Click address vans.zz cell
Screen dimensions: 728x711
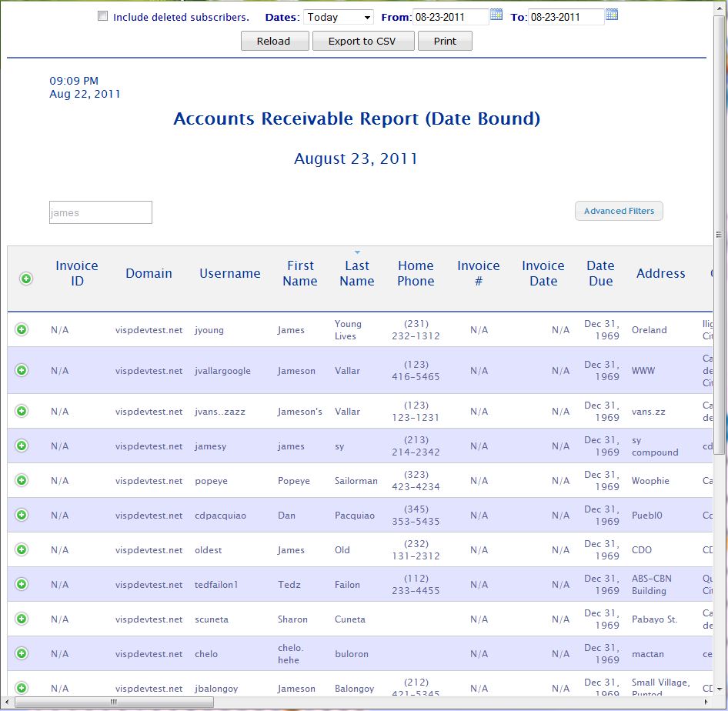coord(648,412)
